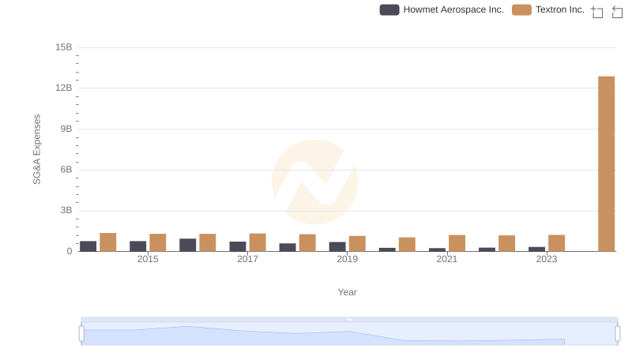Click the Howmet bar above the 2015 label
The height and width of the screenshot is (364, 632).
[x=137, y=246]
